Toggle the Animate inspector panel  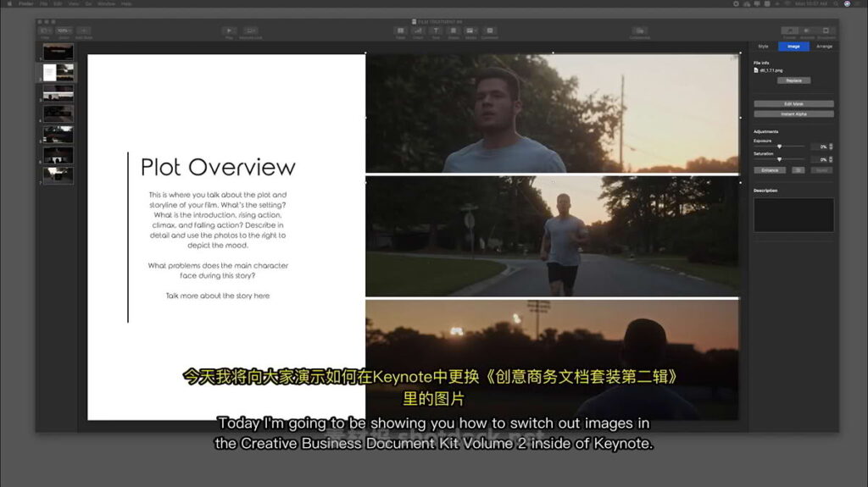(808, 31)
